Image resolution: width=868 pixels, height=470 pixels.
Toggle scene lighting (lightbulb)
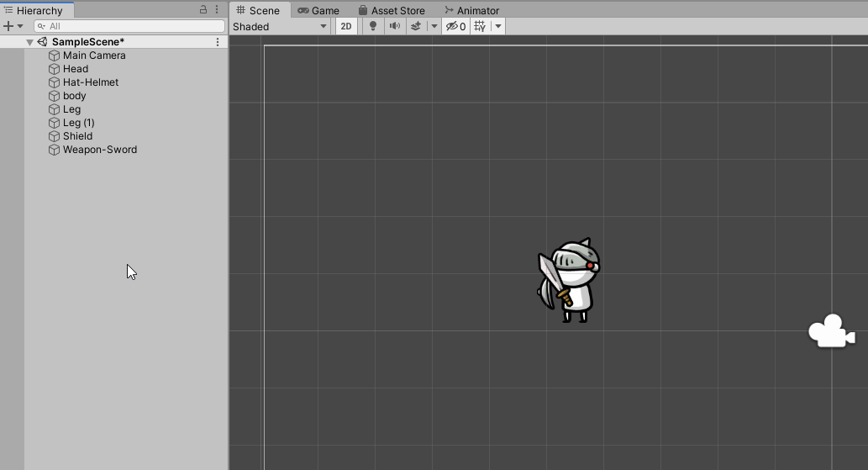tap(373, 26)
